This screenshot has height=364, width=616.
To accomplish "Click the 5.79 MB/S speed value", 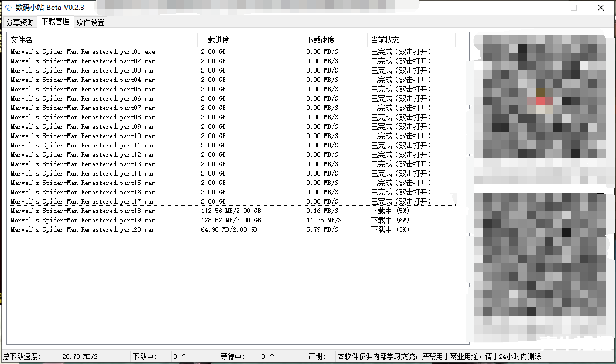I will [x=322, y=230].
